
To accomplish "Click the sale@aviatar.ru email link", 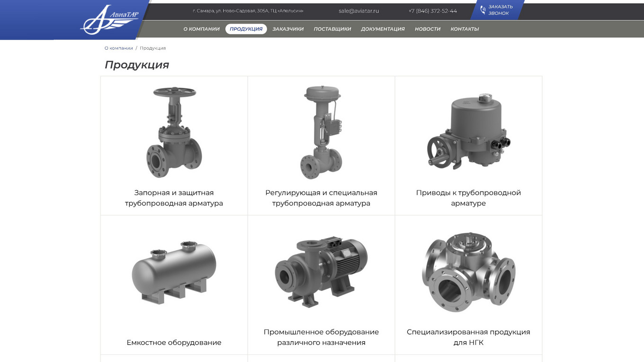I will 359,11.
